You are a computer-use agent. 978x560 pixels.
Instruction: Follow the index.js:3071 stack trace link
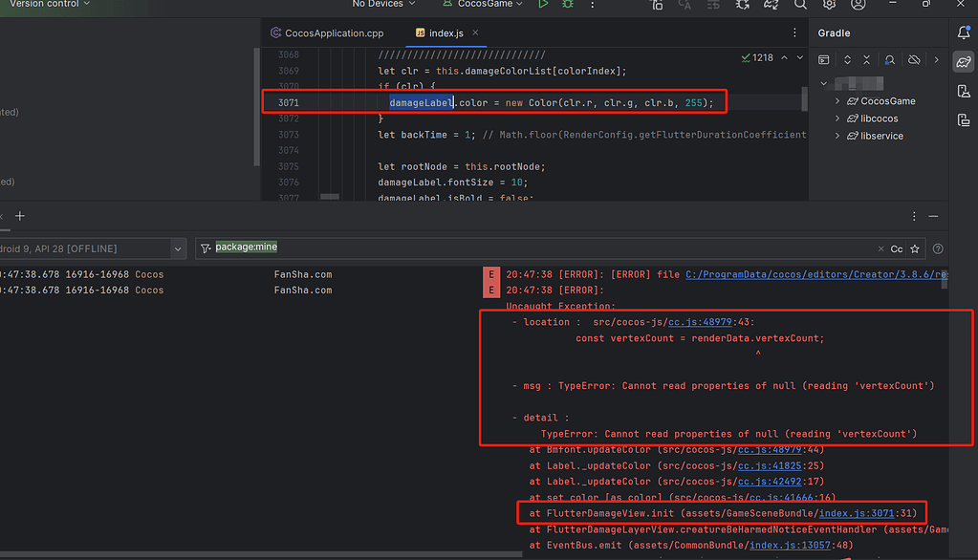[858, 513]
